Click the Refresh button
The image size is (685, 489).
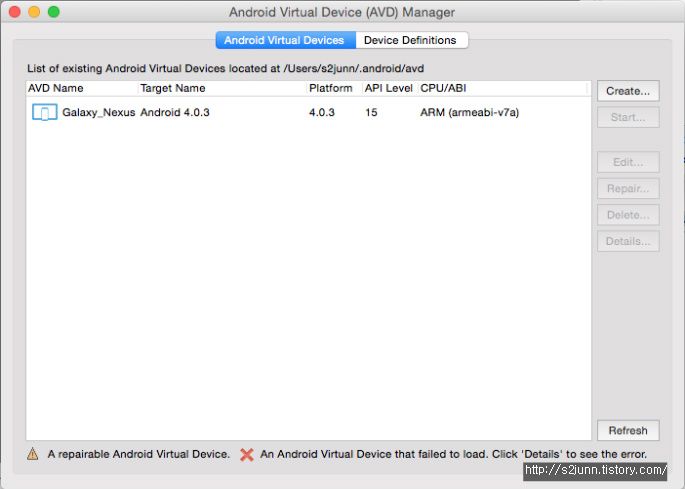[x=628, y=430]
